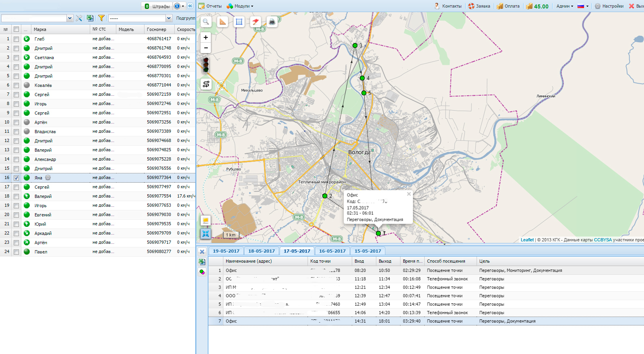Click map route point 2 marker
The height and width of the screenshot is (354, 644).
point(325,196)
